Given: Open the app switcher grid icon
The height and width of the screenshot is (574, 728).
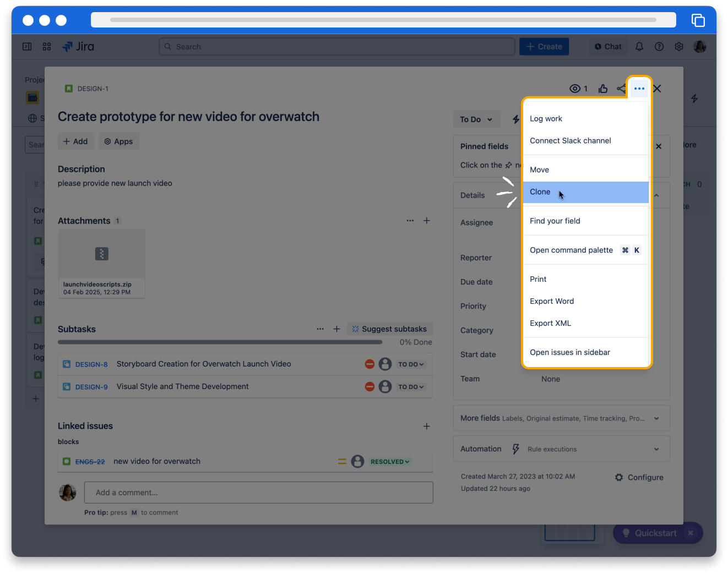Looking at the screenshot, I should [x=47, y=47].
